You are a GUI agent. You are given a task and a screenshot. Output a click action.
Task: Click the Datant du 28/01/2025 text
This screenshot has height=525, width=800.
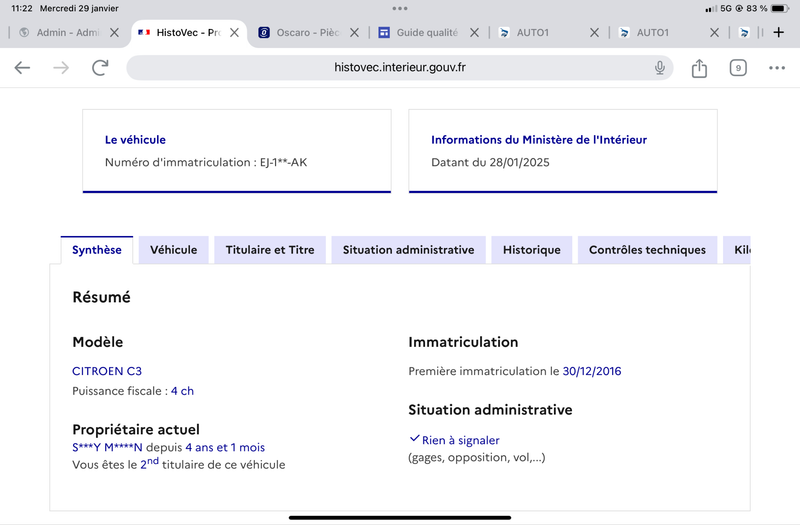(490, 162)
